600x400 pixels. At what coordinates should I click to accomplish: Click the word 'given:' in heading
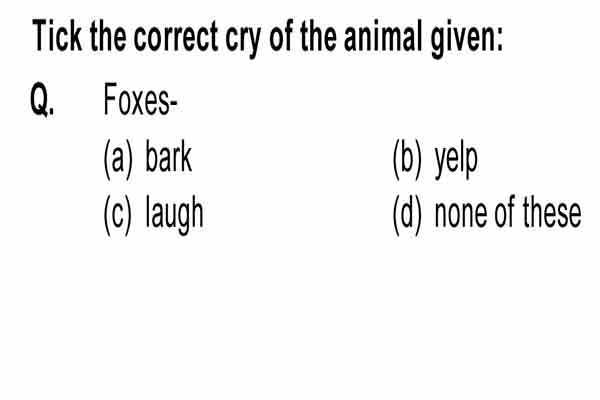tap(467, 39)
